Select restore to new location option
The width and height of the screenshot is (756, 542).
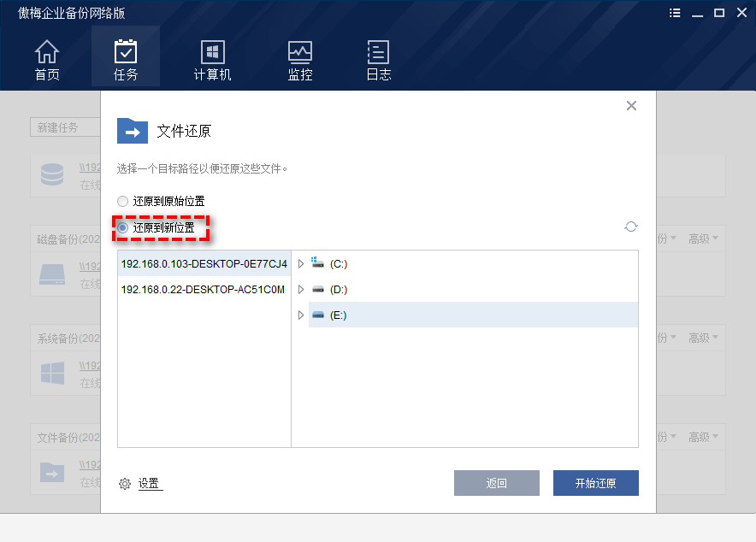(x=122, y=227)
